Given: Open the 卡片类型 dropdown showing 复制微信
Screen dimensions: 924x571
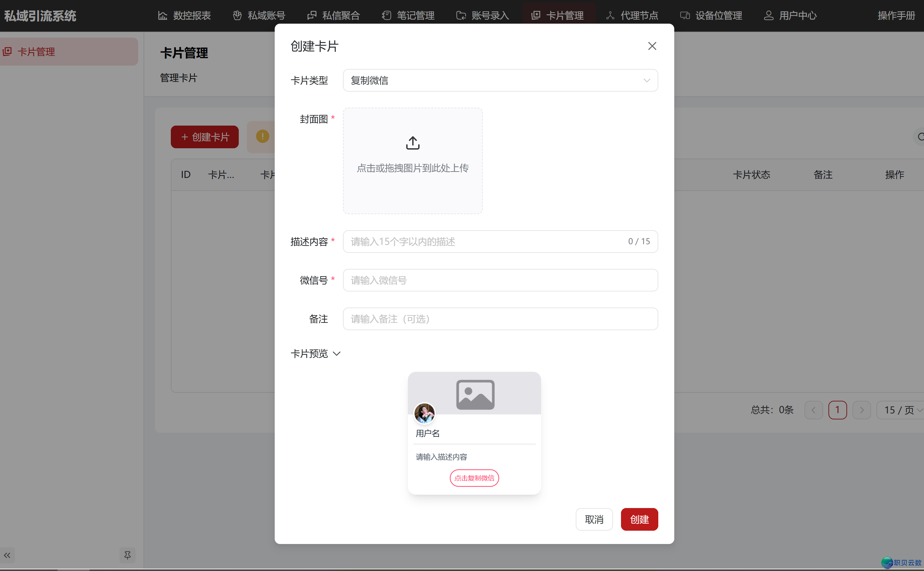Looking at the screenshot, I should click(x=500, y=80).
